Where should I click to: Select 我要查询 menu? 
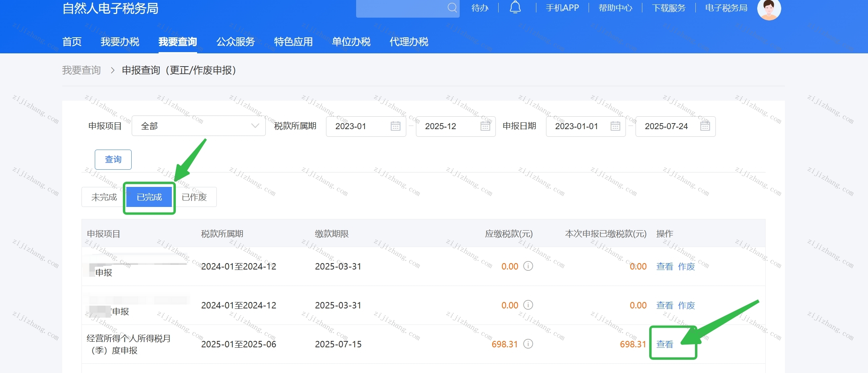point(178,42)
